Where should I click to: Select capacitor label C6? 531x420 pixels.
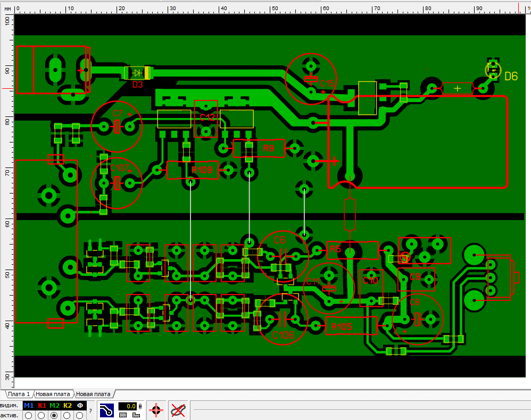pyautogui.click(x=279, y=240)
